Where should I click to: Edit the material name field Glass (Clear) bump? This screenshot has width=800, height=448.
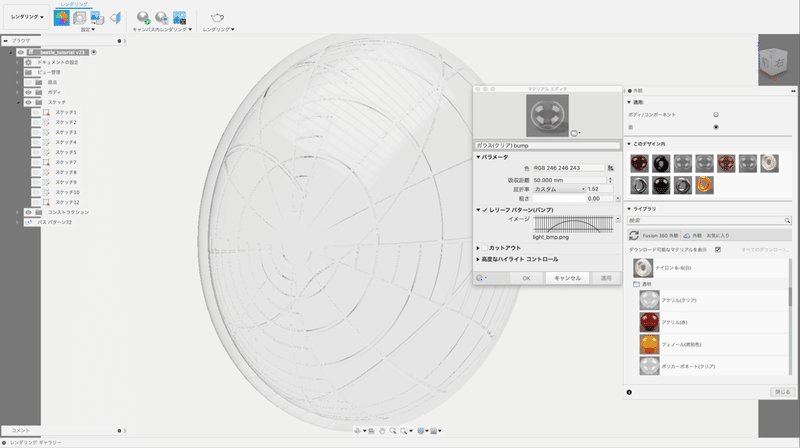click(x=547, y=146)
